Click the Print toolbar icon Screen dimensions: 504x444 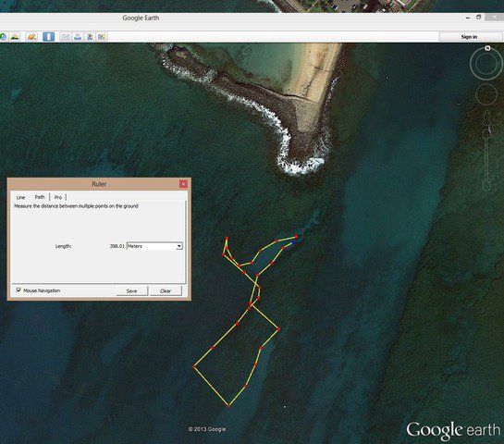(x=78, y=37)
